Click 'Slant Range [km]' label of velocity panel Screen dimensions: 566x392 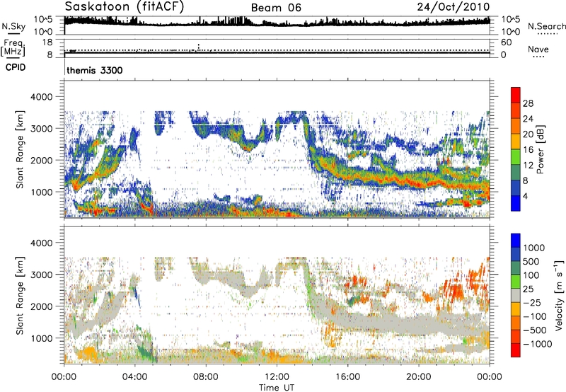20,295
